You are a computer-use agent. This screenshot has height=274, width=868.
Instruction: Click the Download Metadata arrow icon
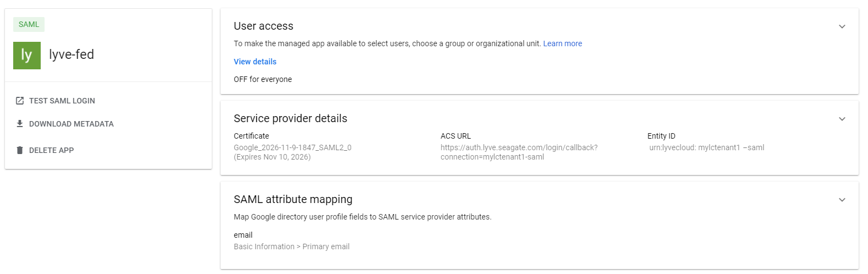point(20,124)
